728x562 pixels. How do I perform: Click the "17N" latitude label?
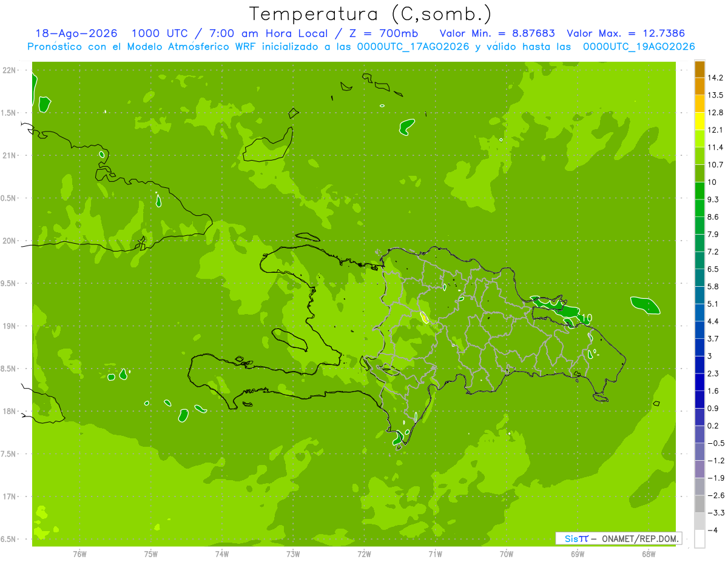point(10,497)
